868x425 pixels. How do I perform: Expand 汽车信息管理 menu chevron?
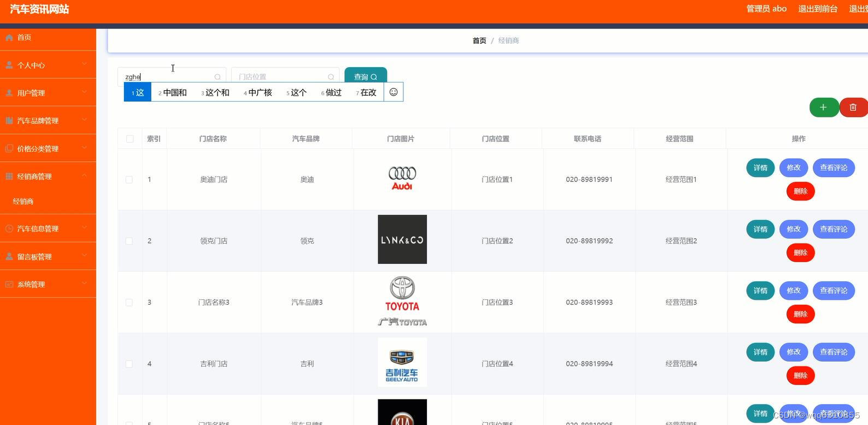pos(84,227)
